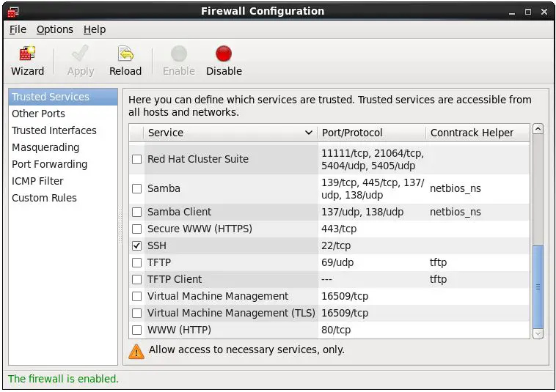Enable the Samba trusted service
This screenshot has width=556, height=392.
(x=136, y=188)
